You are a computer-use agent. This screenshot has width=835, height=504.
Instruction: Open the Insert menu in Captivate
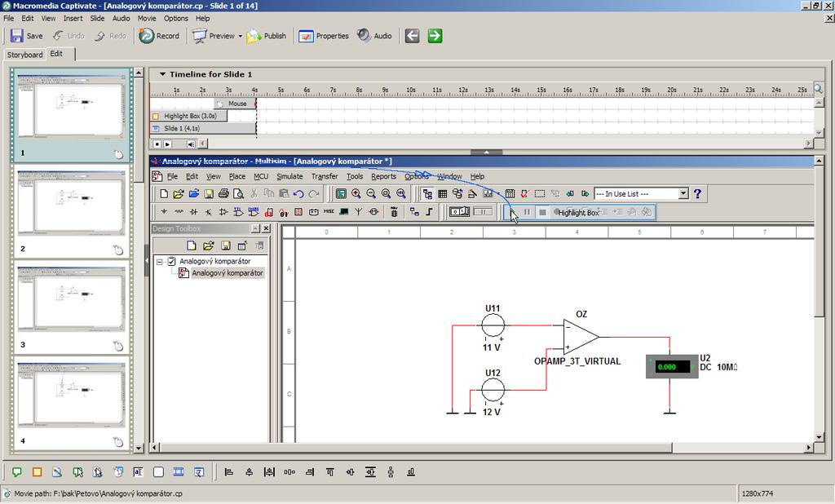(x=73, y=18)
